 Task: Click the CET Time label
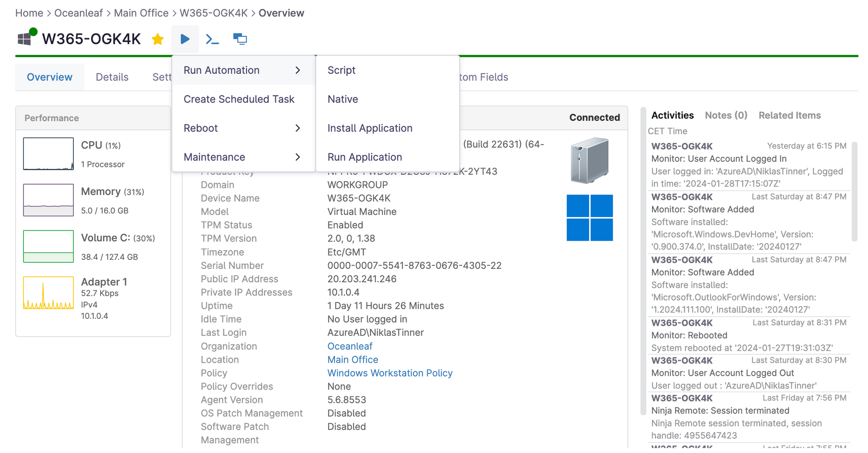coord(667,131)
